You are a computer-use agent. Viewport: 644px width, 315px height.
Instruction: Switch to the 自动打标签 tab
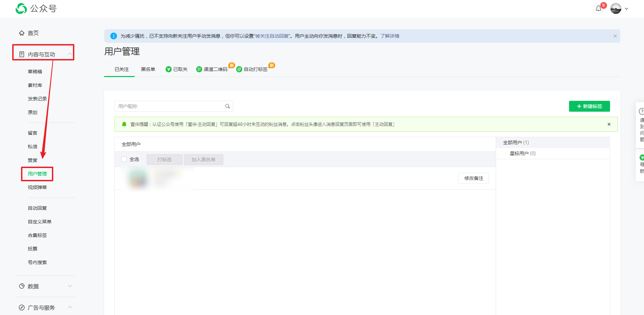point(252,69)
